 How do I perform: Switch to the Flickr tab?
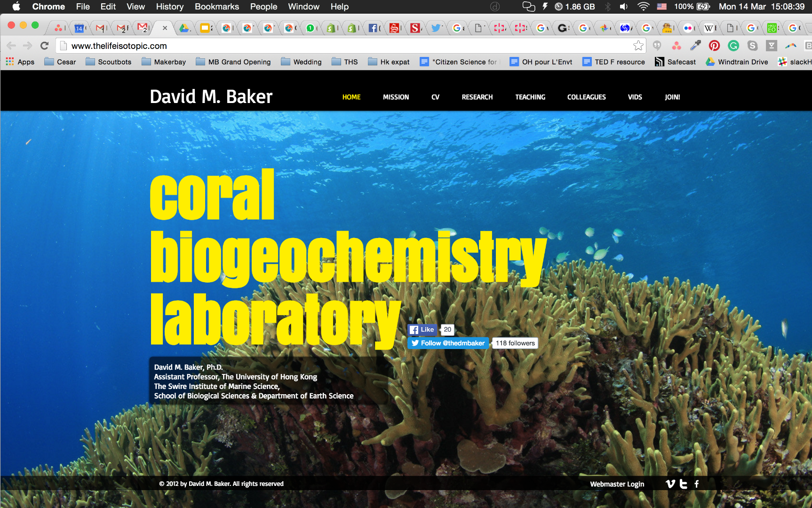688,28
